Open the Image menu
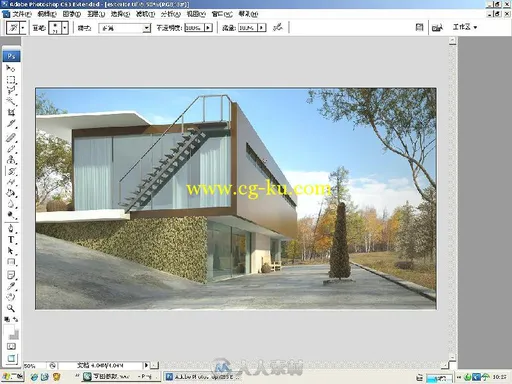 [72, 14]
